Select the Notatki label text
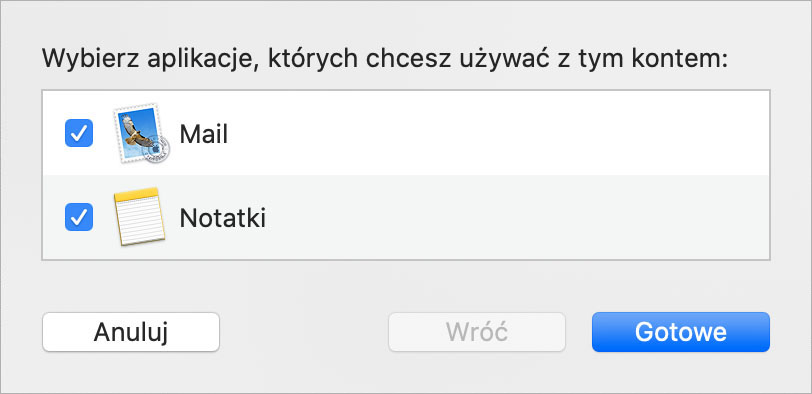Image resolution: width=812 pixels, height=394 pixels. point(223,218)
